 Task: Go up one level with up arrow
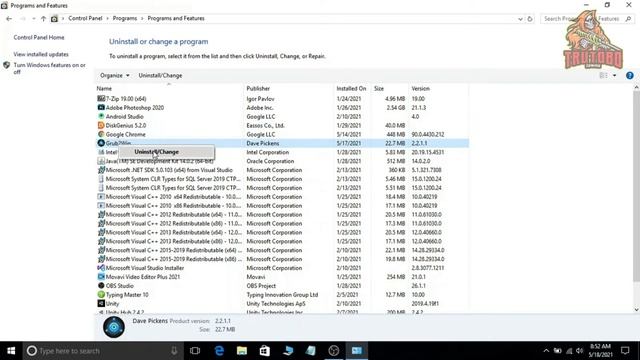click(x=43, y=19)
